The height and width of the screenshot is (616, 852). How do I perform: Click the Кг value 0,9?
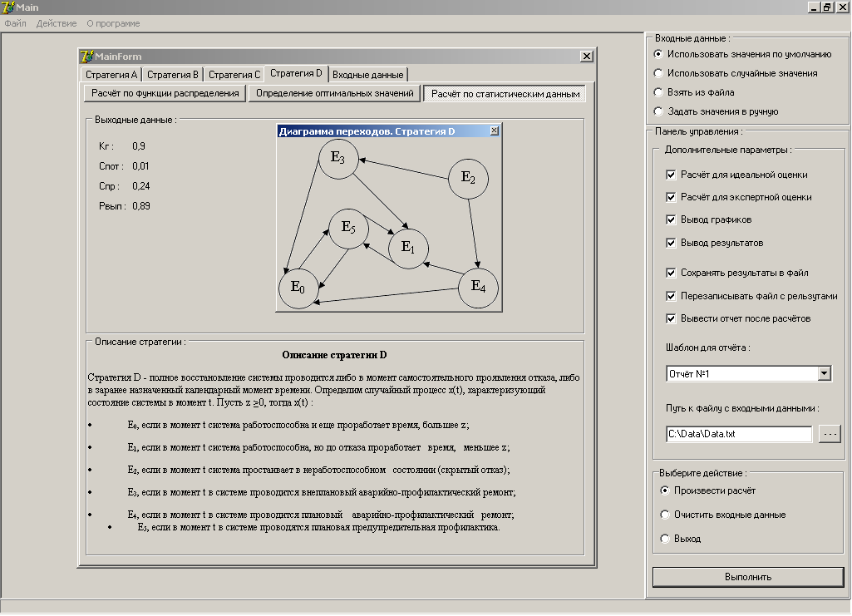(x=139, y=146)
